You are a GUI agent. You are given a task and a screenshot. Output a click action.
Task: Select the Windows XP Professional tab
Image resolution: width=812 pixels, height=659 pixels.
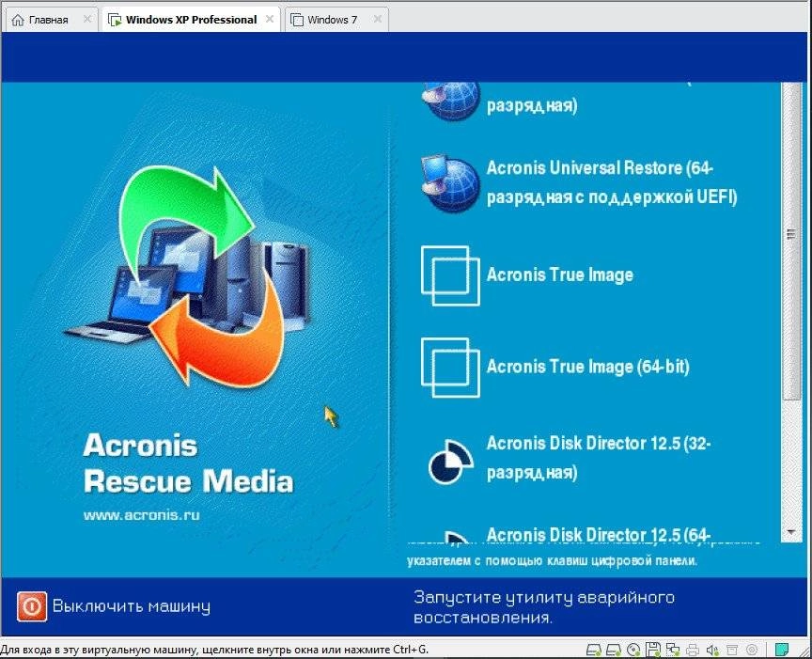(191, 20)
